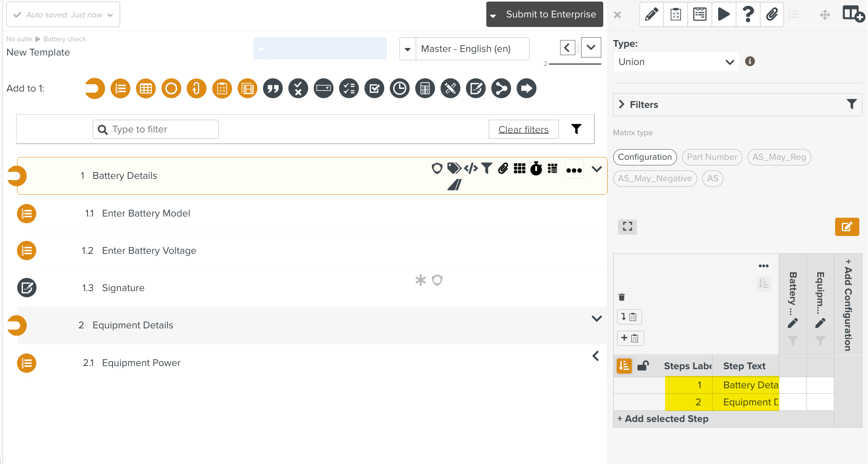Switch to the Configuration matrix type tab
The image size is (868, 464).
(645, 157)
